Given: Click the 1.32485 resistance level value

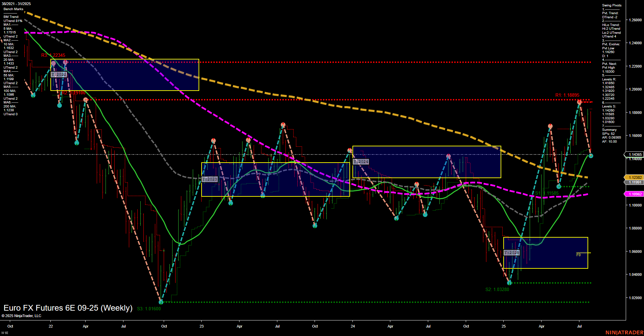Looking at the screenshot, I should tap(608, 87).
